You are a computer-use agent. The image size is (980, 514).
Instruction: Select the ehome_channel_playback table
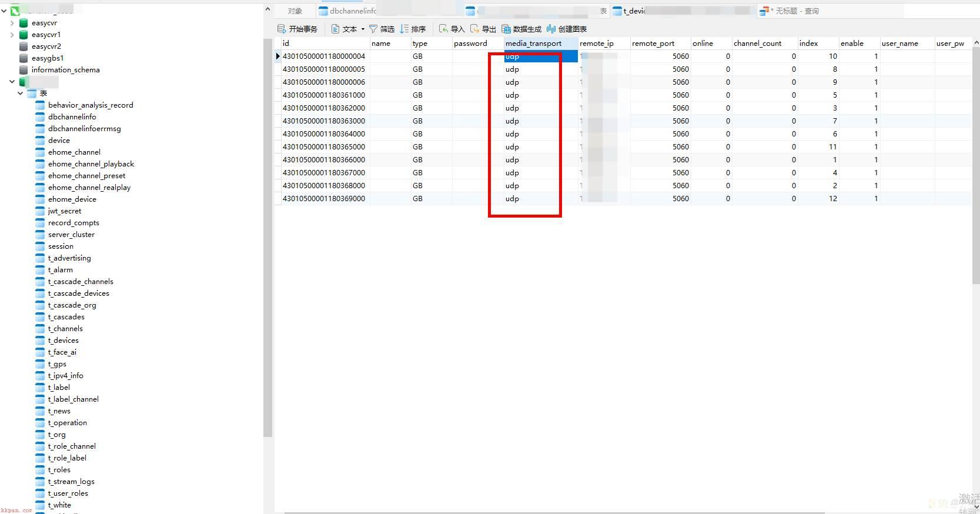[91, 164]
